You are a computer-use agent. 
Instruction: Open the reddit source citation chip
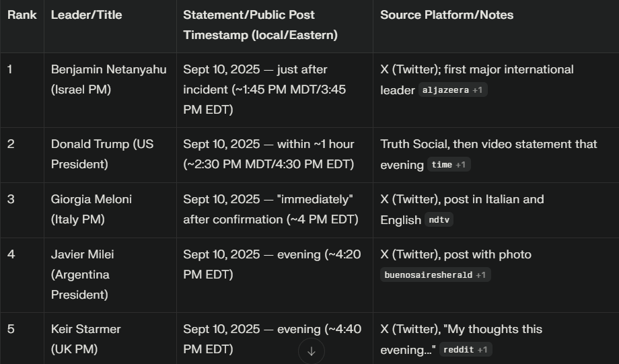pos(466,349)
